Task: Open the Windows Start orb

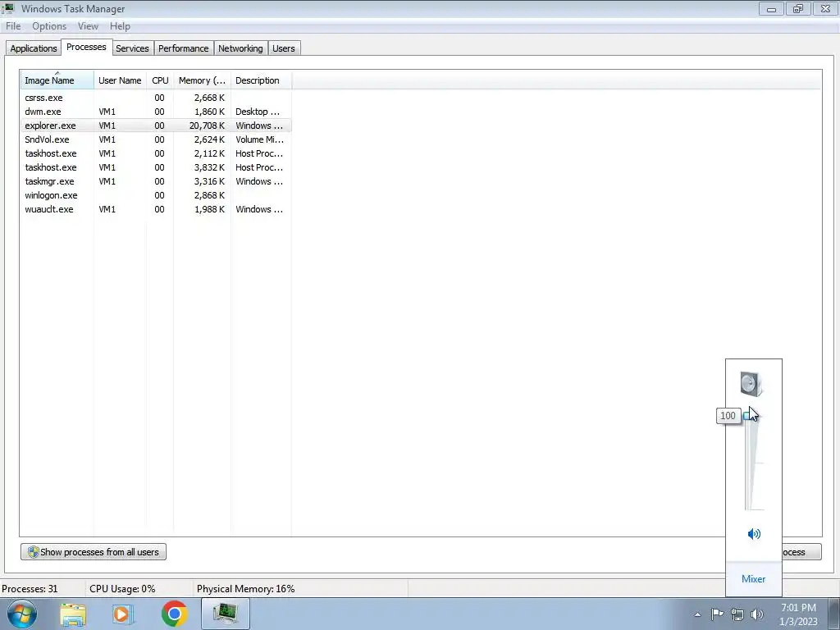Action: pyautogui.click(x=22, y=614)
